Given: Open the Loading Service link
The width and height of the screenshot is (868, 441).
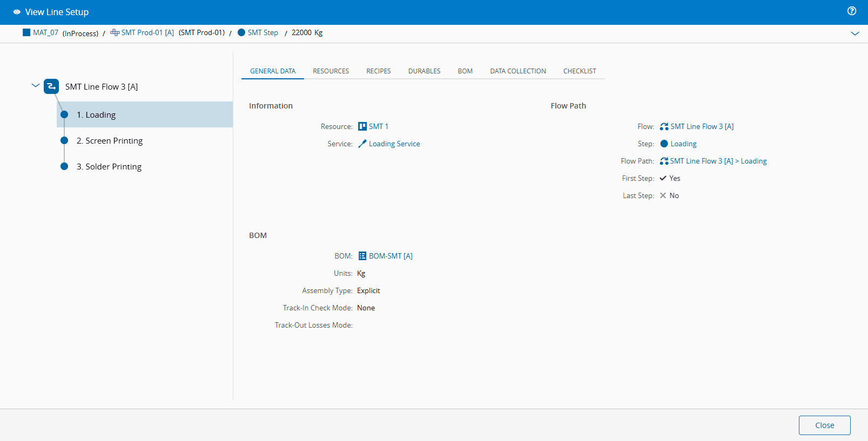Looking at the screenshot, I should coord(394,144).
